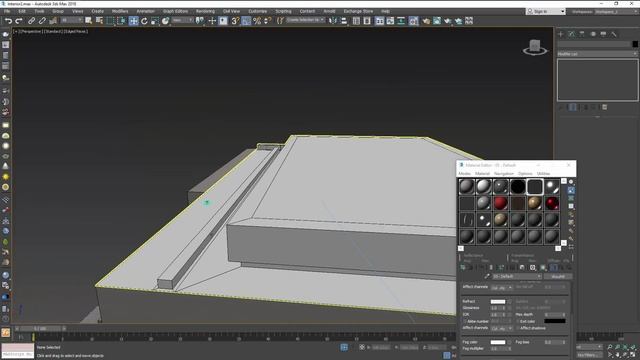Click the Key Filters button
The height and width of the screenshot is (360, 640).
[x=588, y=355]
